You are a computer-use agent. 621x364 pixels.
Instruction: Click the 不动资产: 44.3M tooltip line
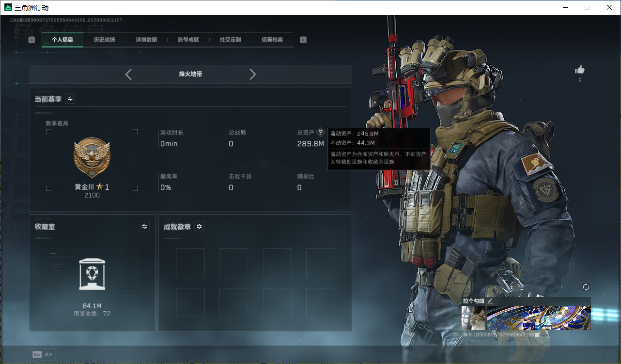click(353, 143)
